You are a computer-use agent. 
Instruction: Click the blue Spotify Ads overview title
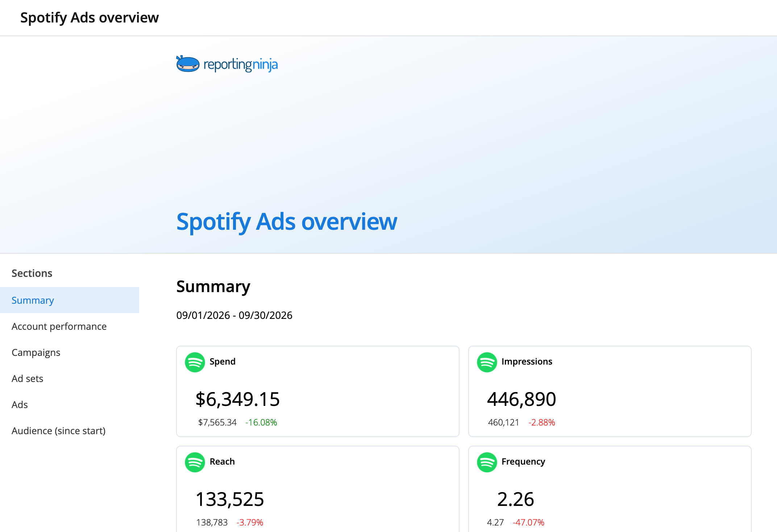[x=287, y=222]
